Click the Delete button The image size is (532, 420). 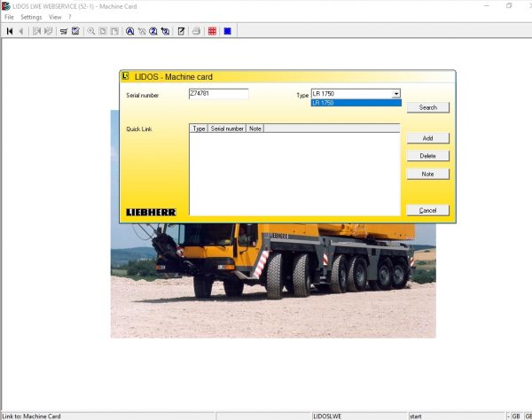428,156
